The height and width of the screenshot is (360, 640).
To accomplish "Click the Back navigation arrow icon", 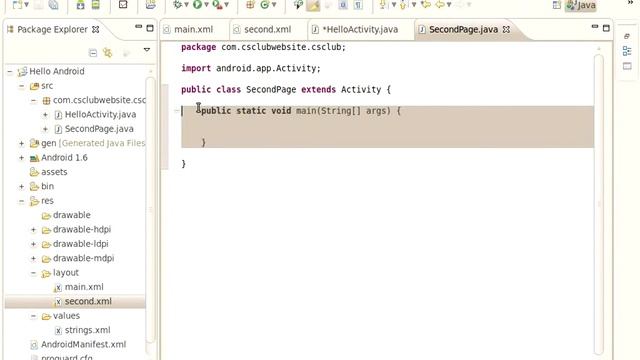I will click(440, 5).
